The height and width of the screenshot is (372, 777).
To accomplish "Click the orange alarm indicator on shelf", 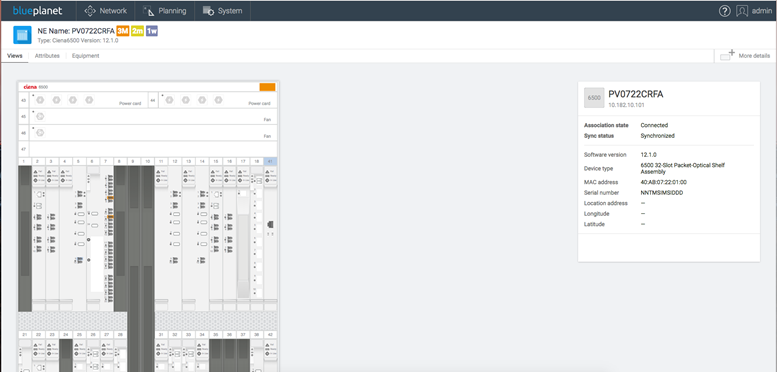I will [x=267, y=87].
